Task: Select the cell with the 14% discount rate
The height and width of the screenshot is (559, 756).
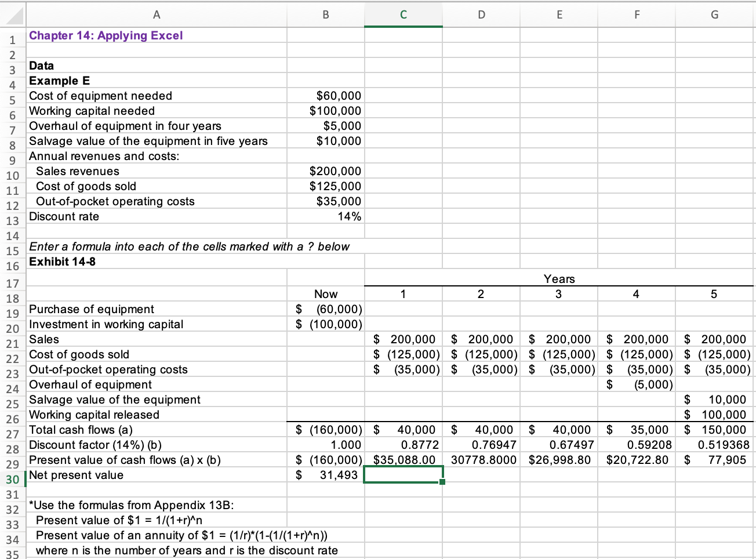Action: (x=325, y=216)
